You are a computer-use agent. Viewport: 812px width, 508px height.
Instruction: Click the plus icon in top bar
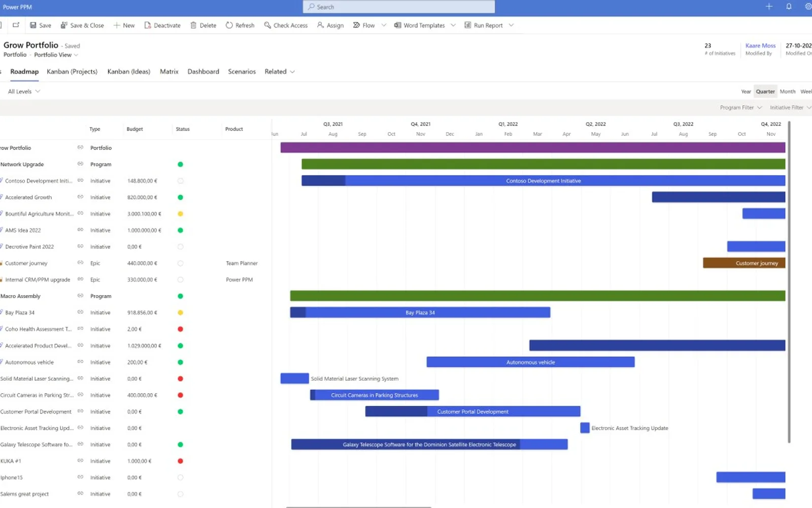[x=769, y=7]
